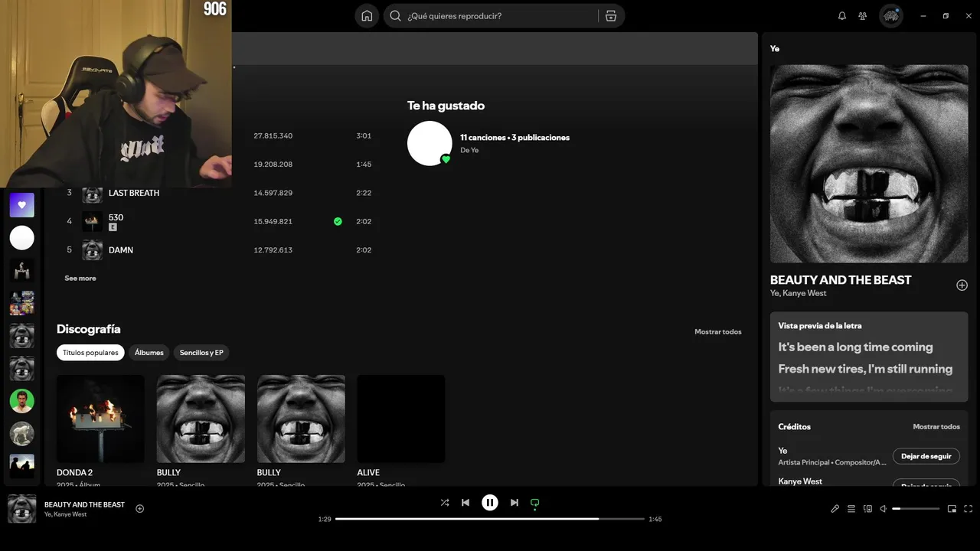980x551 pixels.
Task: Play track 530
Action: [x=116, y=217]
